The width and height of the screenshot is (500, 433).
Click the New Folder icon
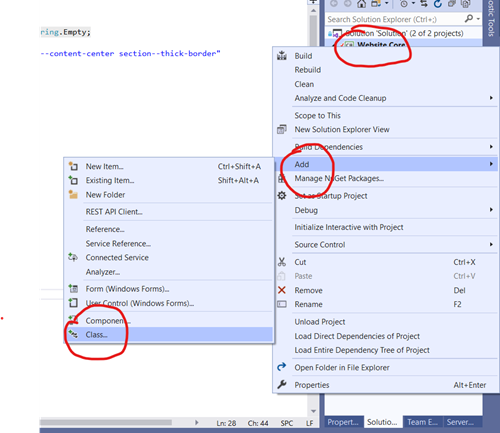coord(73,194)
